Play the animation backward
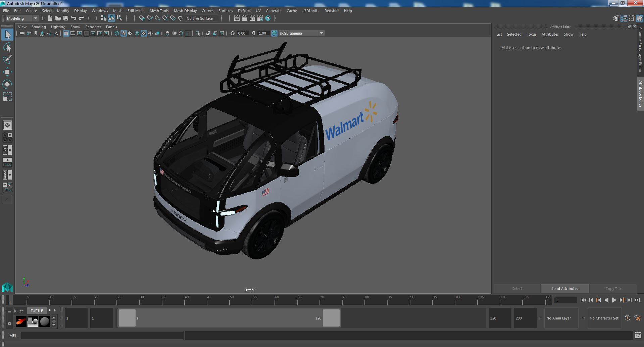 [606, 300]
